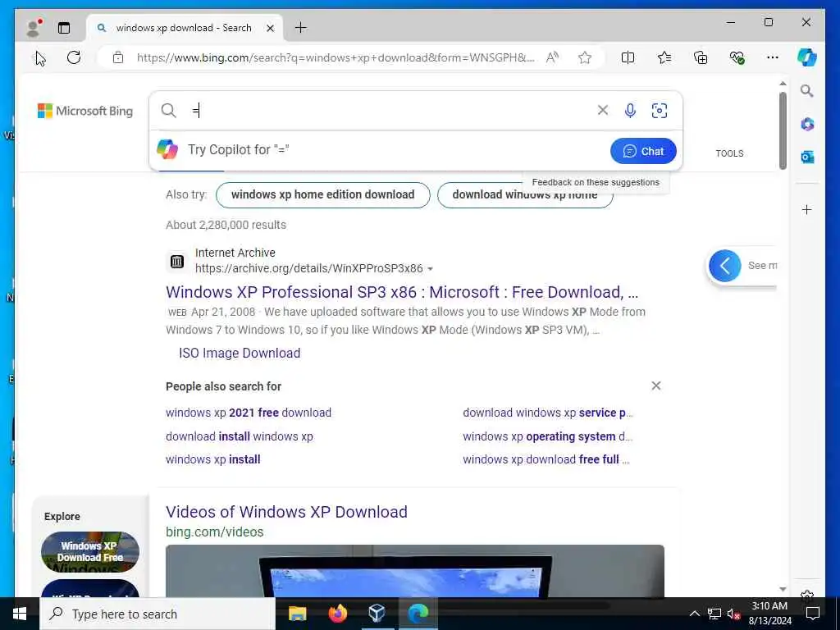Expand archive.org result dropdown arrow
The height and width of the screenshot is (630, 840).
pos(430,269)
